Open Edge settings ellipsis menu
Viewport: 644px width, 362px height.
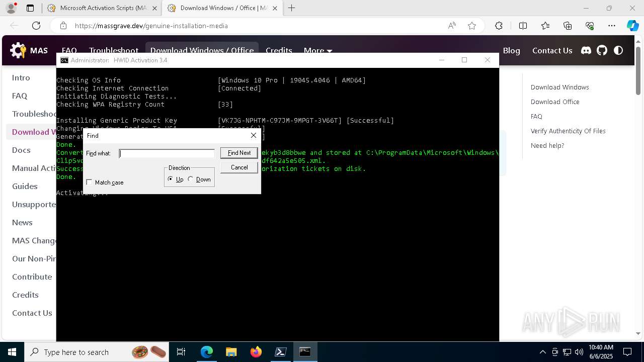click(x=612, y=26)
